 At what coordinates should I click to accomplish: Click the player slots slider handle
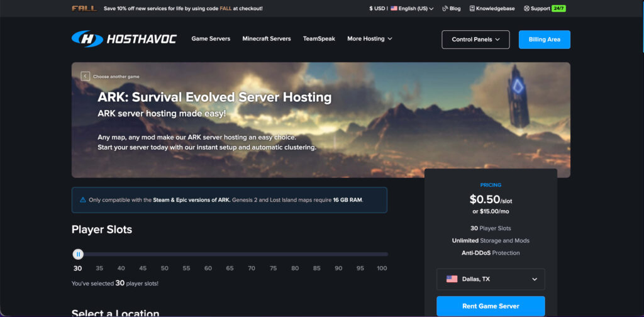(78, 254)
